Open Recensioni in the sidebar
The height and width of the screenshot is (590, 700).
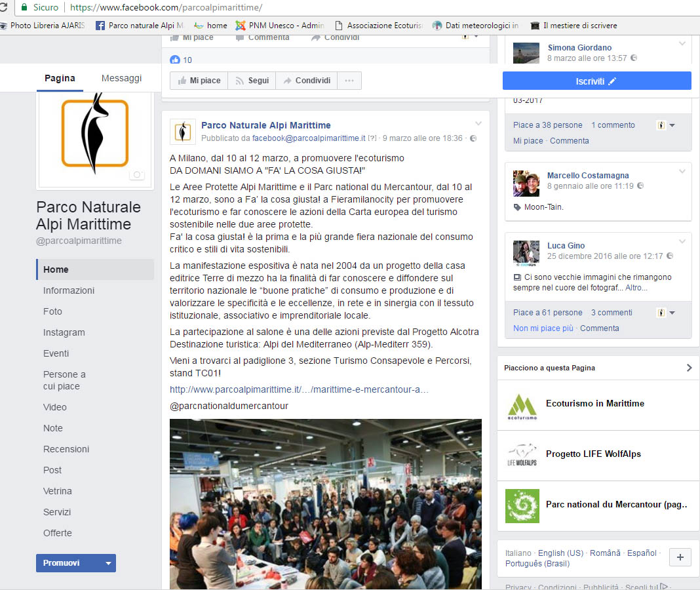tap(66, 449)
